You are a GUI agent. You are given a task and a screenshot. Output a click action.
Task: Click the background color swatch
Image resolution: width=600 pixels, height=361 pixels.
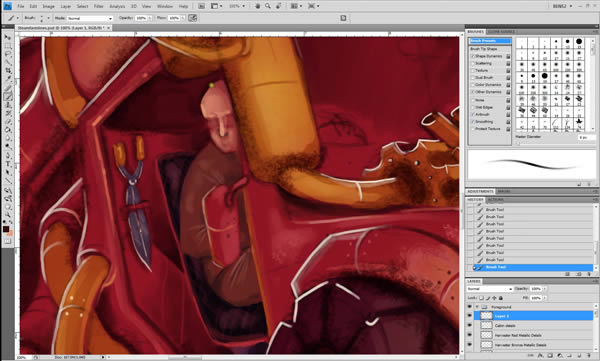10,233
